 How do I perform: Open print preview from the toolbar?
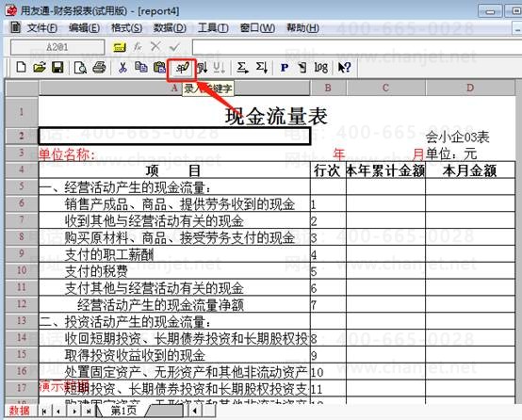coord(80,68)
